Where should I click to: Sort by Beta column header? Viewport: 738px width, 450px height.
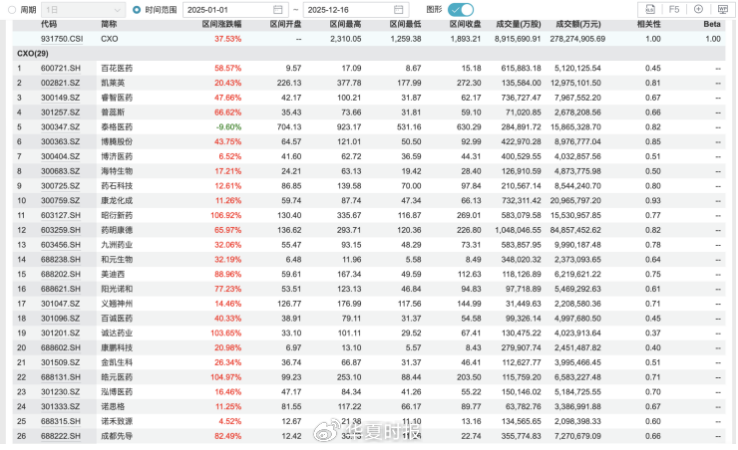[712, 24]
